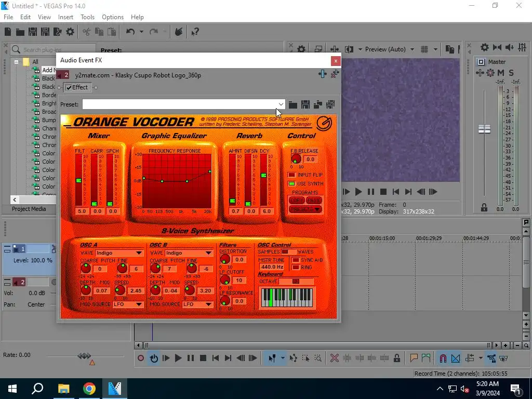This screenshot has width=532, height=399.
Task: Click the vocoder PASTE program button
Action: click(x=314, y=201)
